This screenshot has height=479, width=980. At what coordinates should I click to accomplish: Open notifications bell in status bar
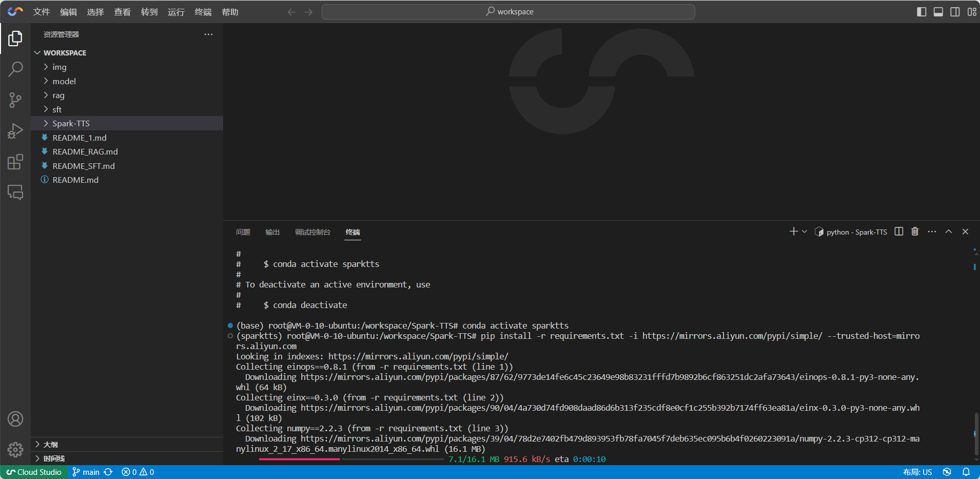pyautogui.click(x=966, y=472)
